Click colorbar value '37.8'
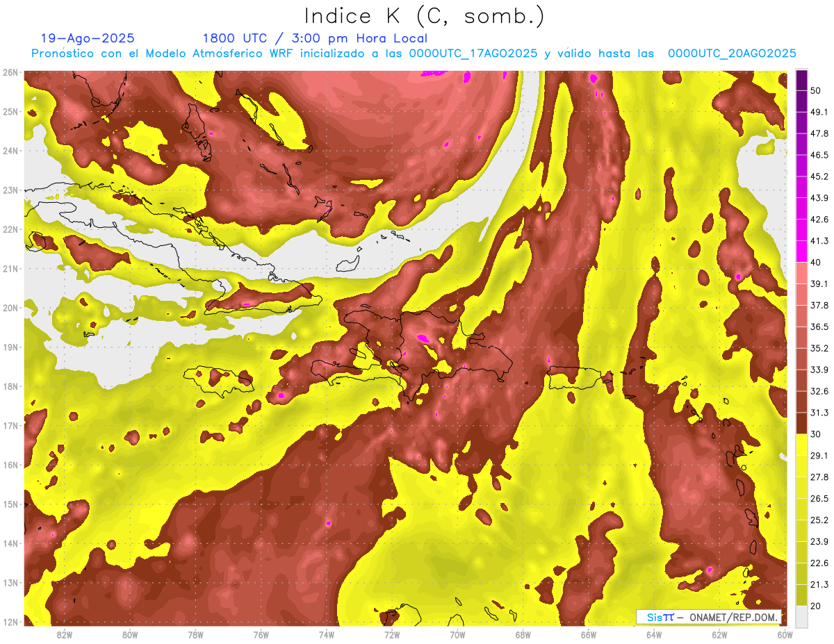This screenshot has width=834, height=644. pyautogui.click(x=819, y=305)
